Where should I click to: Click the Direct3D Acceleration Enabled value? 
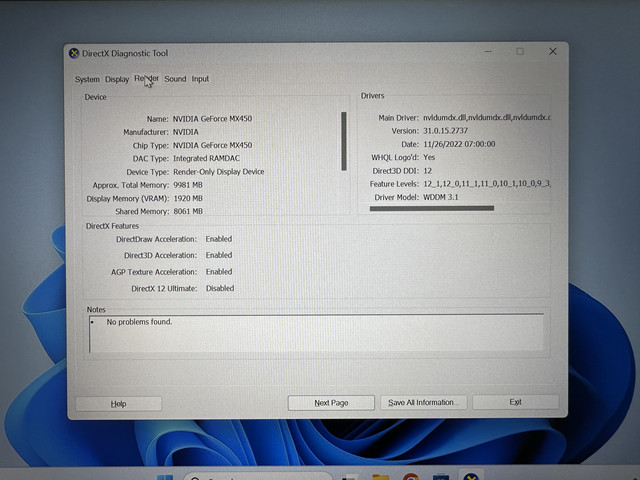pos(219,255)
